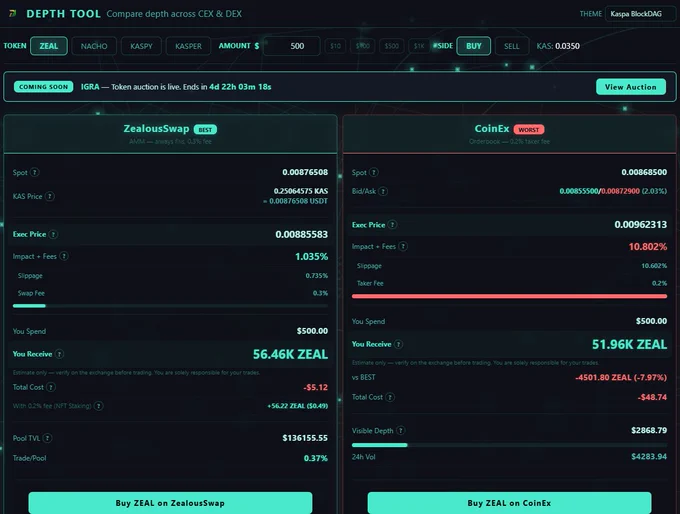
Task: Click the -4501.80 ZEAL vs BEST value
Action: (x=621, y=377)
